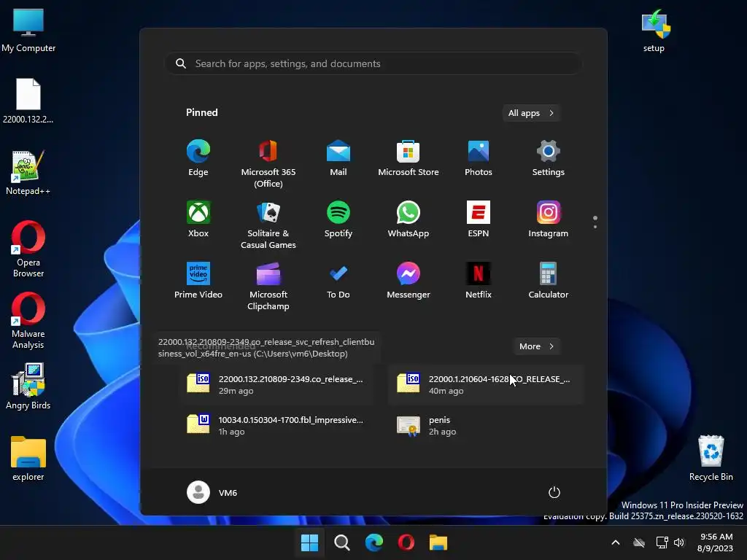Screen dimensions: 747x560
Task: Select the My Computer desktop icon
Action: (x=28, y=31)
